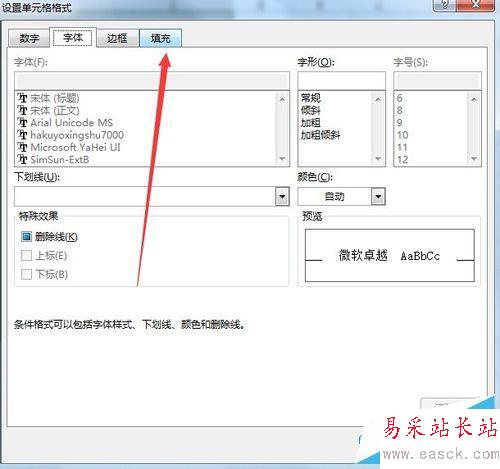Image resolution: width=500 pixels, height=469 pixels.
Task: Pick Microsoft YaHei UI font
Action: (75, 147)
